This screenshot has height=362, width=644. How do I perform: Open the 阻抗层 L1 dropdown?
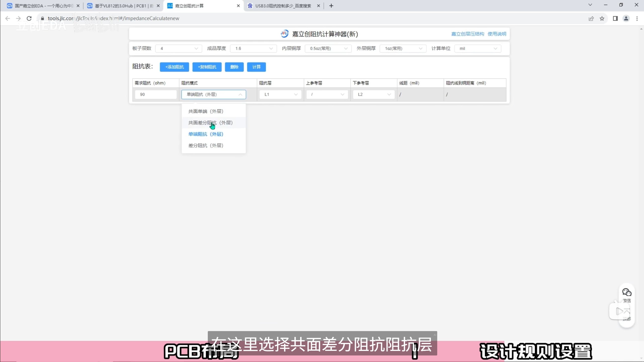click(280, 95)
